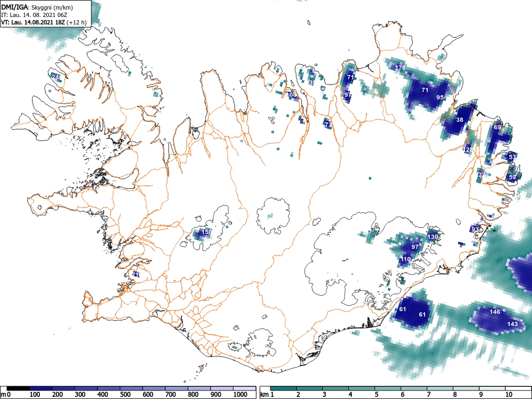The height and width of the screenshot is (399, 532).
Task: Click the 400–500 m legend swatch
Action: [x=109, y=388]
